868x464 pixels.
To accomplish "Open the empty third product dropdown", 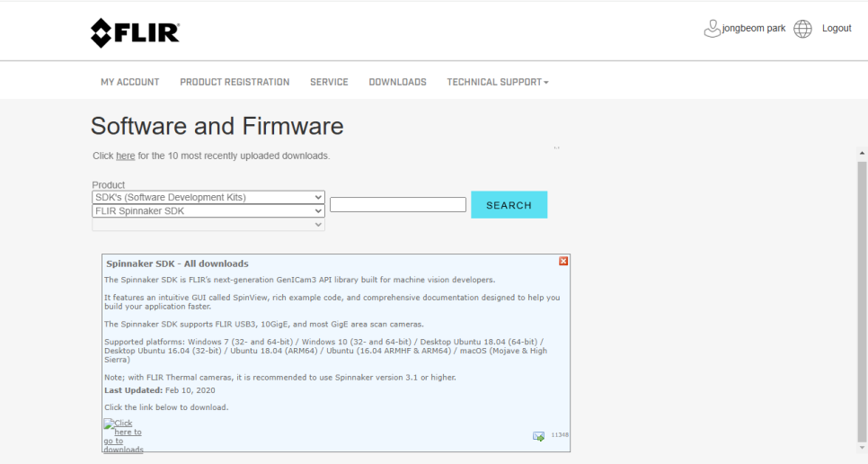I will (x=208, y=225).
